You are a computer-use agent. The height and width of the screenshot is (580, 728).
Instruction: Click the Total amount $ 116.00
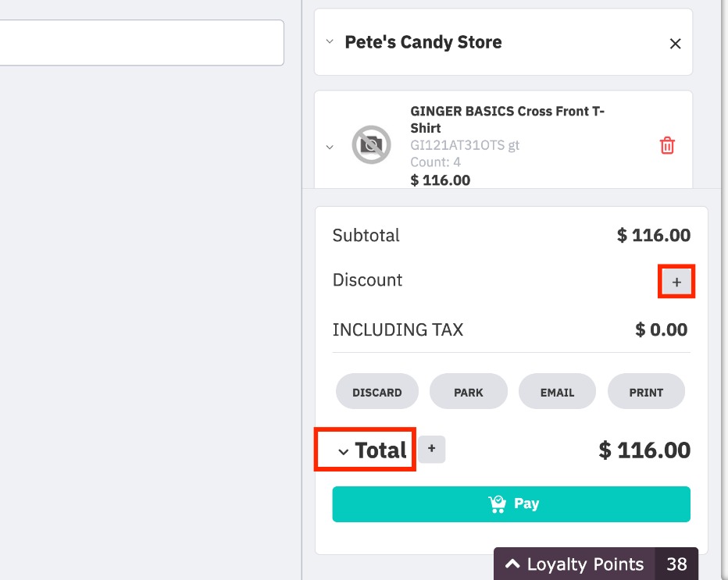pos(644,450)
